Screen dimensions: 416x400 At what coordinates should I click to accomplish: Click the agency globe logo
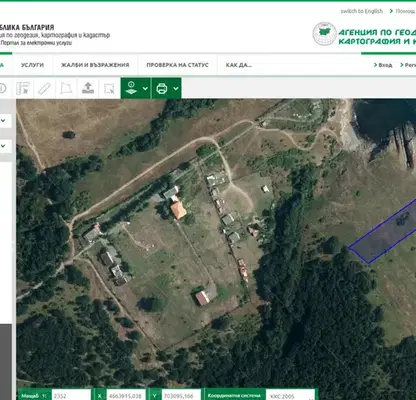pos(325,34)
